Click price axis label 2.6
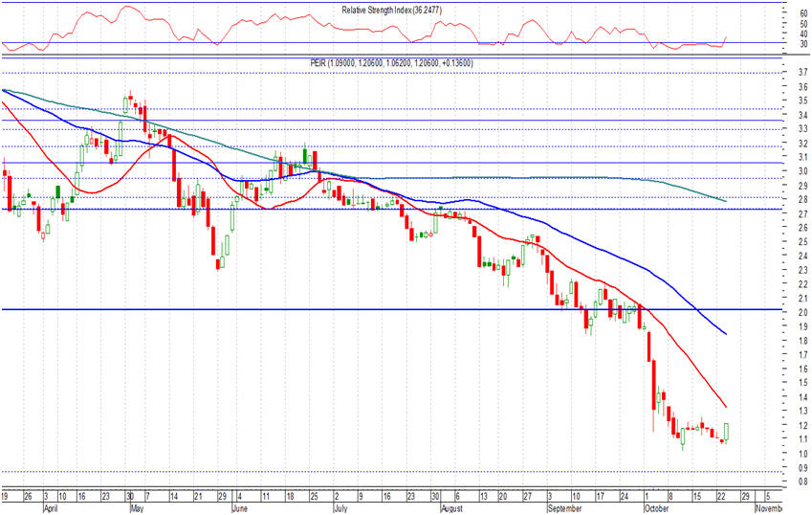Image resolution: width=812 pixels, height=515 pixels. pos(803,228)
